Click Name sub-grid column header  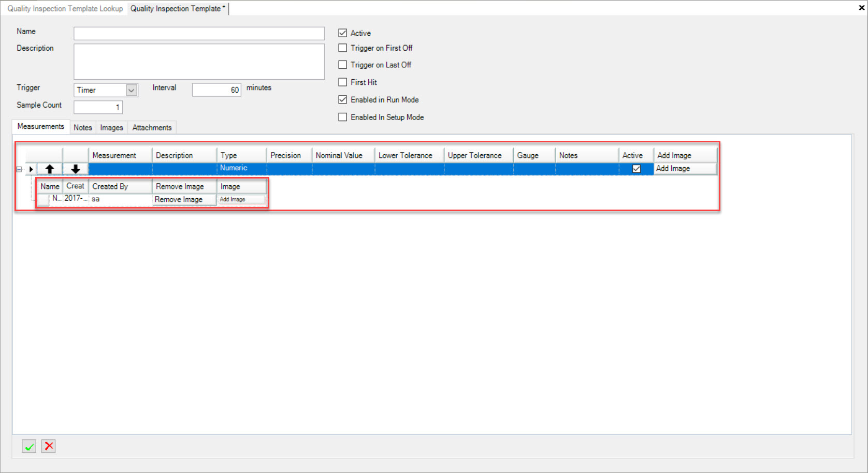pyautogui.click(x=50, y=186)
